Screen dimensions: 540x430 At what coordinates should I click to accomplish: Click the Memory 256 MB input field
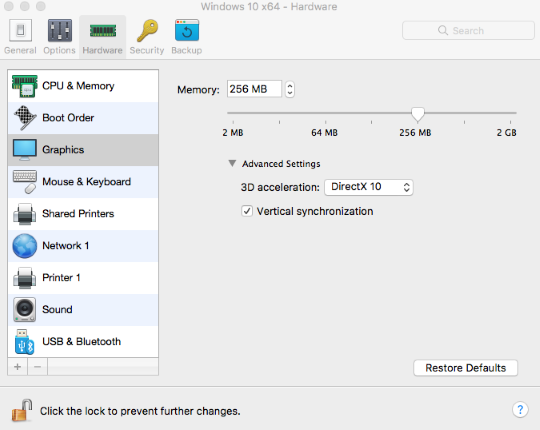pos(254,89)
